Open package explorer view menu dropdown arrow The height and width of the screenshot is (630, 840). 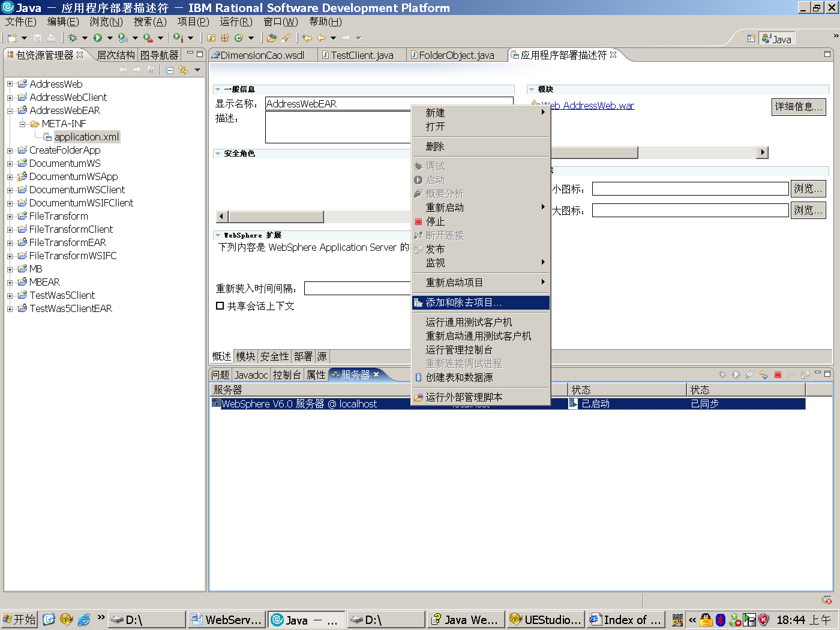[x=197, y=70]
